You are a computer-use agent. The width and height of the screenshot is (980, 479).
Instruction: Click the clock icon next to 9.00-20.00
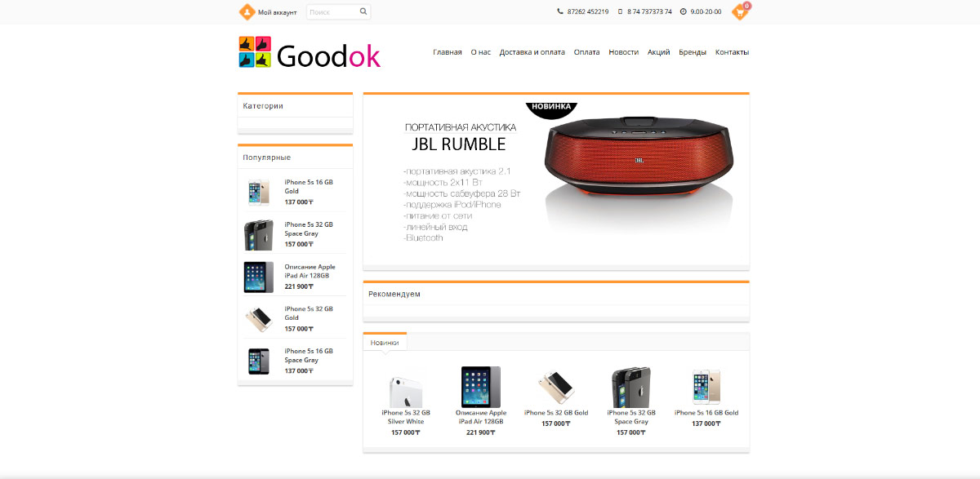pos(683,11)
